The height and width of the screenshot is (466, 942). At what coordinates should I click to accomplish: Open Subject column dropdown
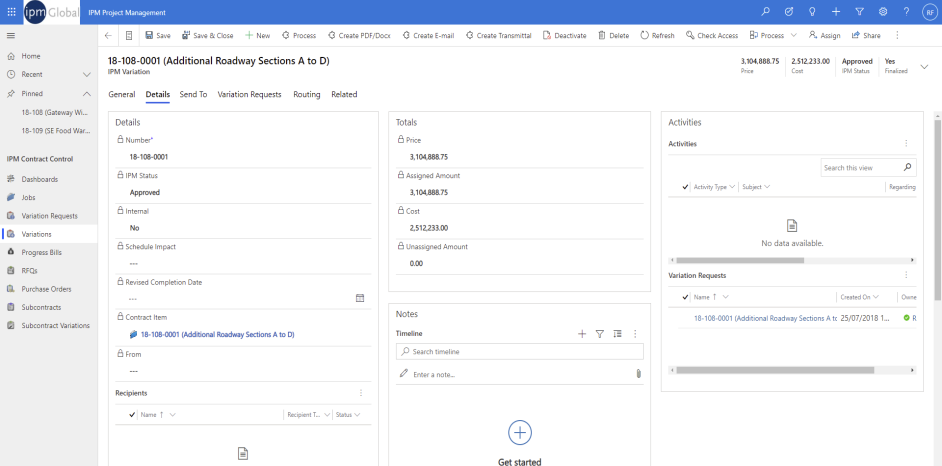(x=767, y=187)
